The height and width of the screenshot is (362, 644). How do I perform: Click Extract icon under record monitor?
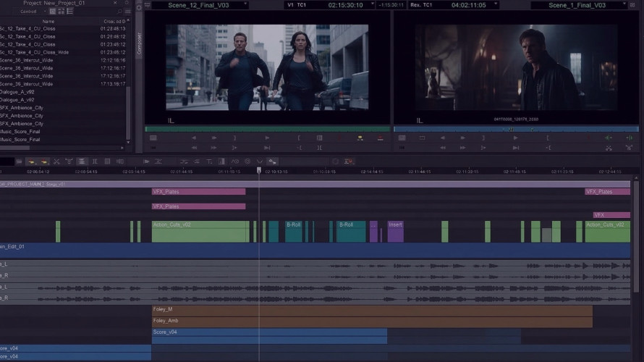pos(629,148)
